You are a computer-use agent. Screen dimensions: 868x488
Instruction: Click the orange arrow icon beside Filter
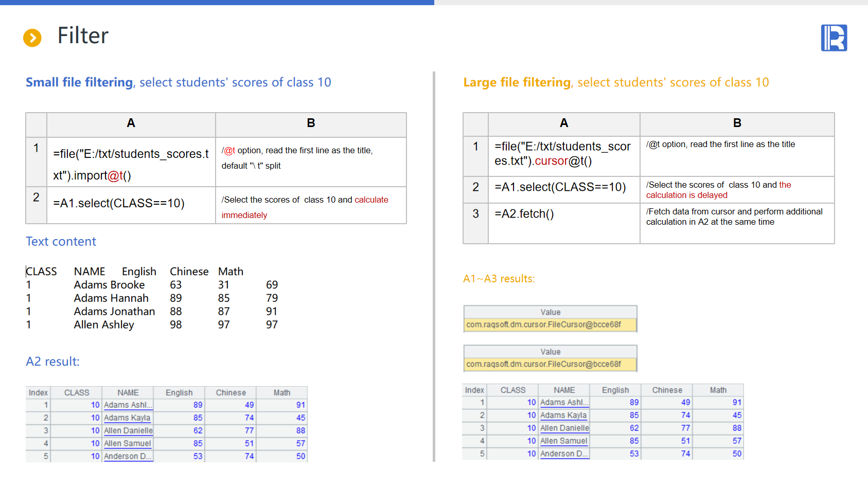pyautogui.click(x=32, y=38)
